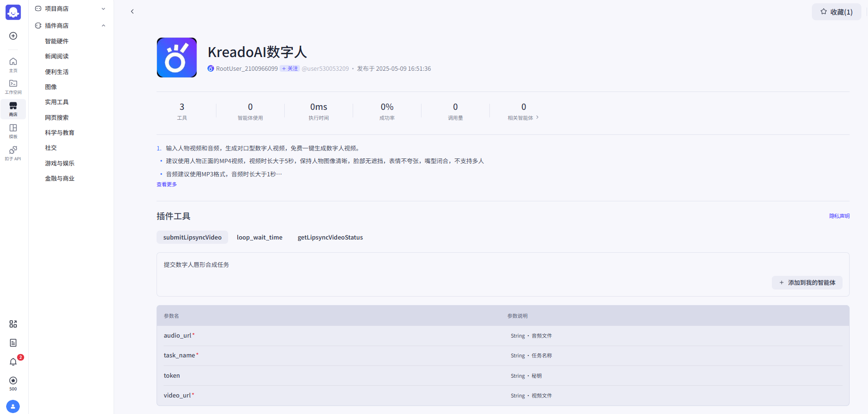
Task: Switch to the getLipsyncVideoStatus tab
Action: click(x=330, y=237)
